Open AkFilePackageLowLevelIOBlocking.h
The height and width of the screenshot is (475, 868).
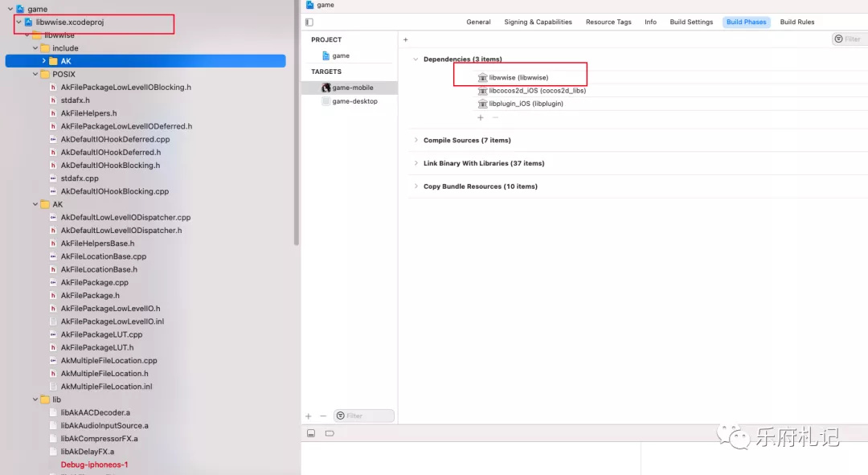[125, 87]
